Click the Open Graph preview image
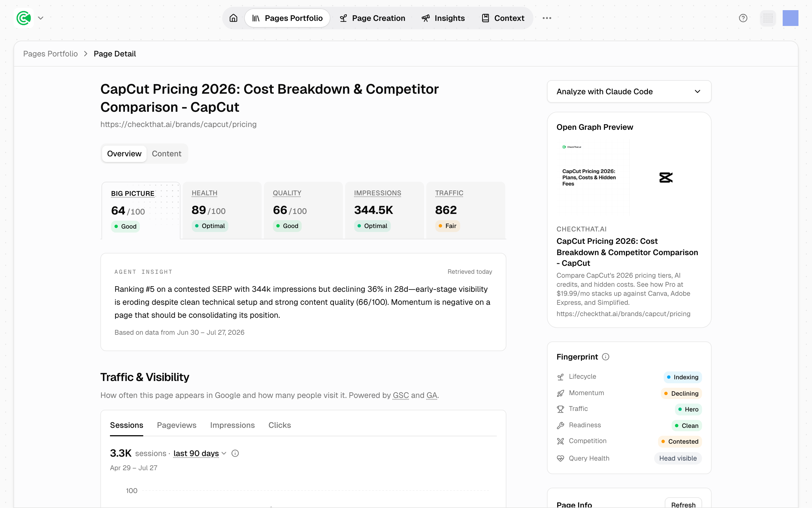Screen dimensions: 812x508 tap(629, 178)
